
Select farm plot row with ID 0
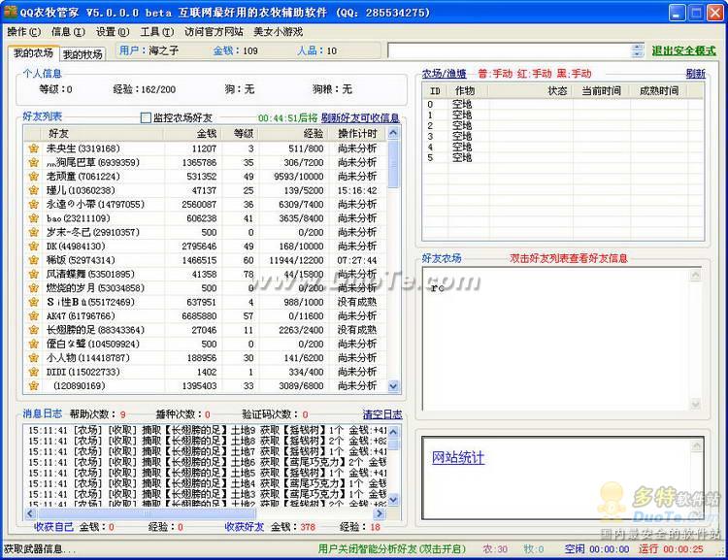(562, 104)
